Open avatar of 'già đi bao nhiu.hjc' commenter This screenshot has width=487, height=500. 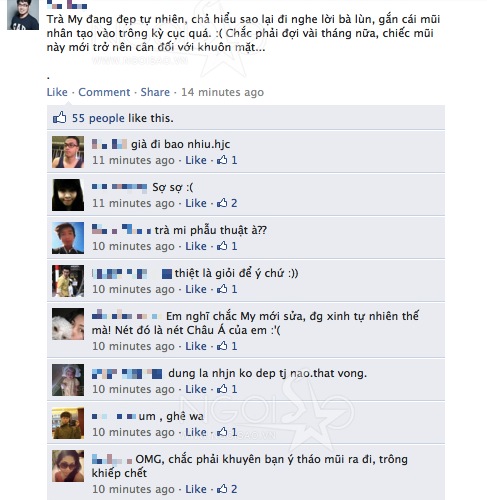68,152
